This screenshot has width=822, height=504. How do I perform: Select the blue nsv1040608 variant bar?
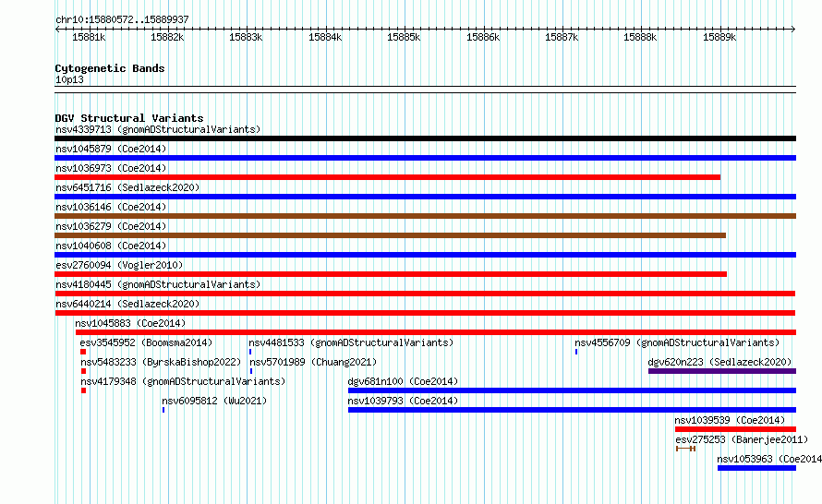point(425,255)
